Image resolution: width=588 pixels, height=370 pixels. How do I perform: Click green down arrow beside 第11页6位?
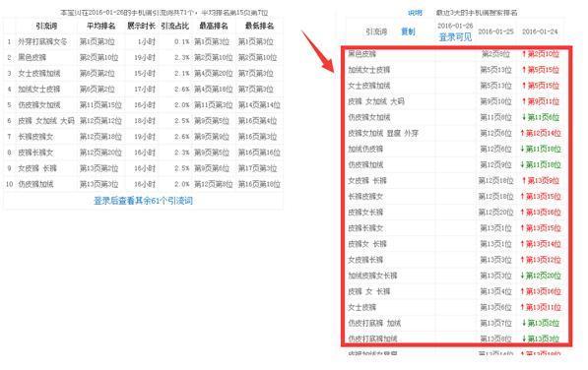524,117
